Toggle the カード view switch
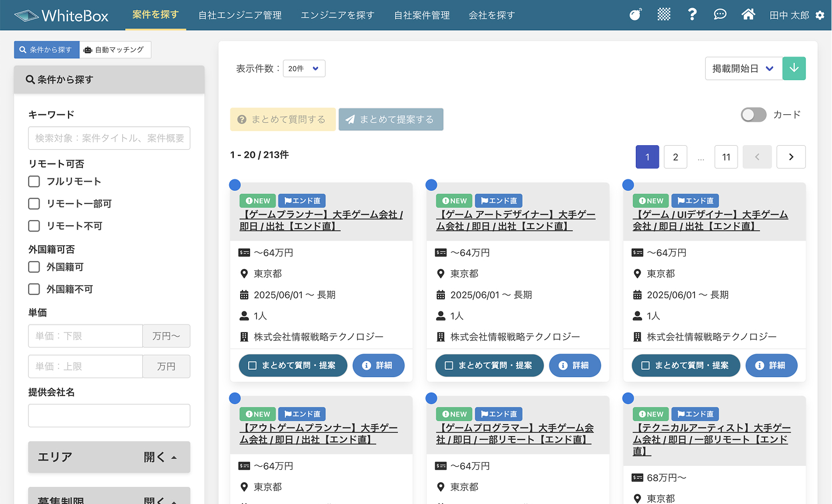Image resolution: width=832 pixels, height=504 pixels. (754, 115)
